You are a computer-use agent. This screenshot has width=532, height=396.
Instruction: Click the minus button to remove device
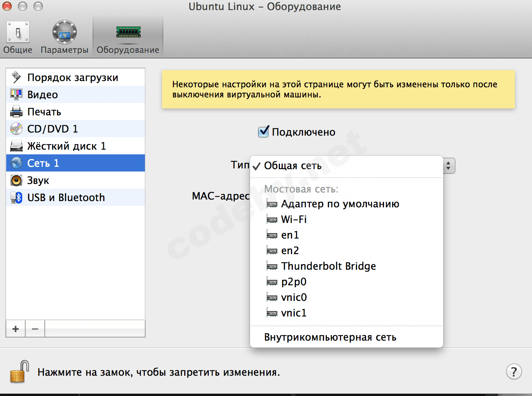pos(35,329)
